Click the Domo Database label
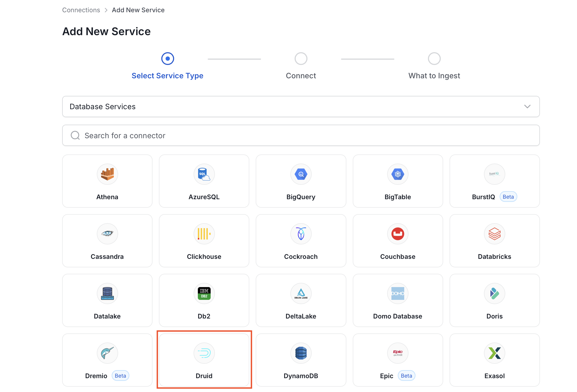 [398, 316]
